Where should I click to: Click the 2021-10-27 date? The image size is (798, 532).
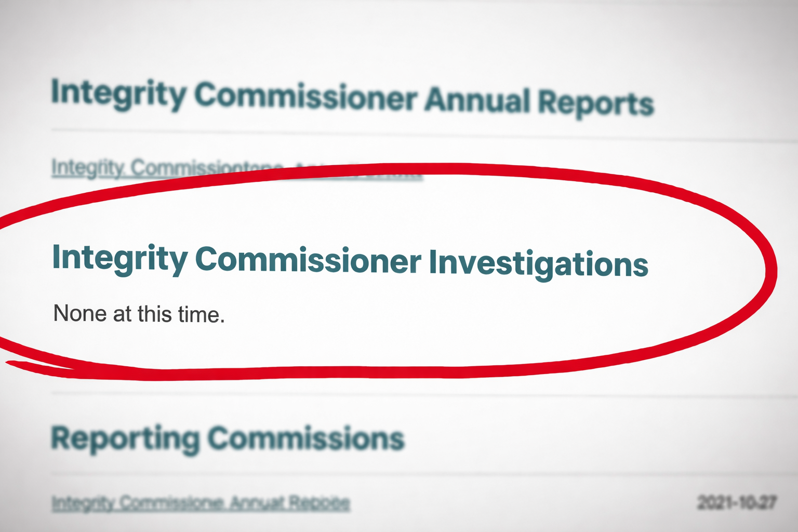click(x=737, y=503)
